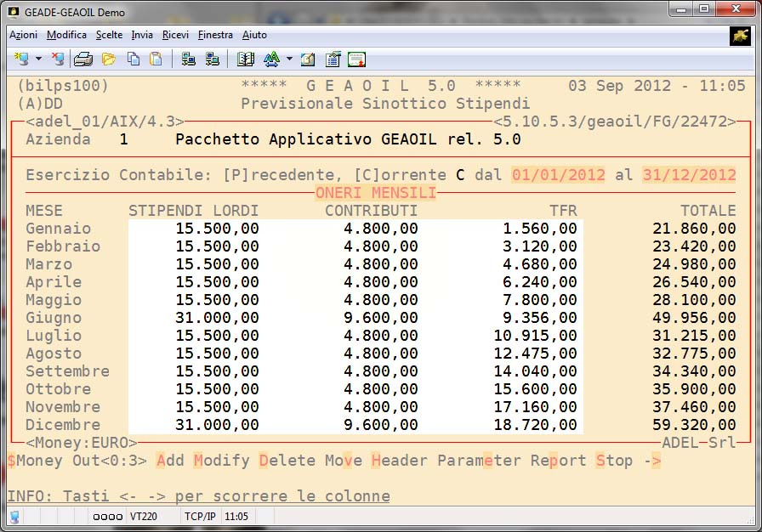The height and width of the screenshot is (532, 762).
Task: Click the start date 01/01/2012 field
Action: click(x=558, y=175)
